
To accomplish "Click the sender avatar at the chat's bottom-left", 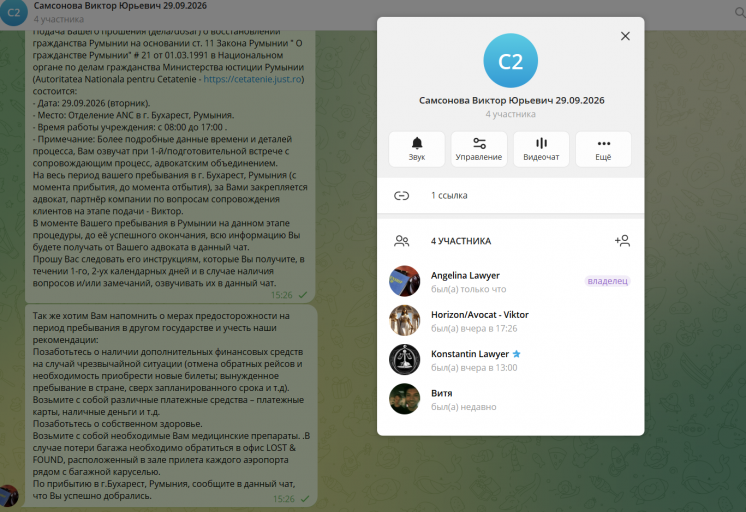I will (9, 496).
